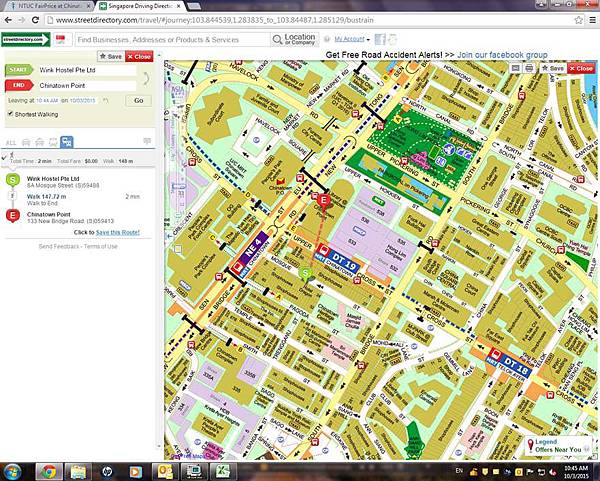Select the bus mode tab

pos(53,142)
